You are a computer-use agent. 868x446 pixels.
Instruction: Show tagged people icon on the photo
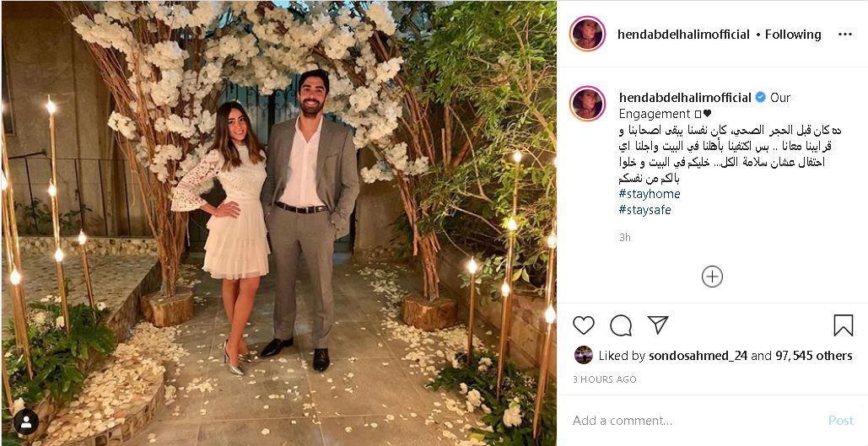click(26, 422)
